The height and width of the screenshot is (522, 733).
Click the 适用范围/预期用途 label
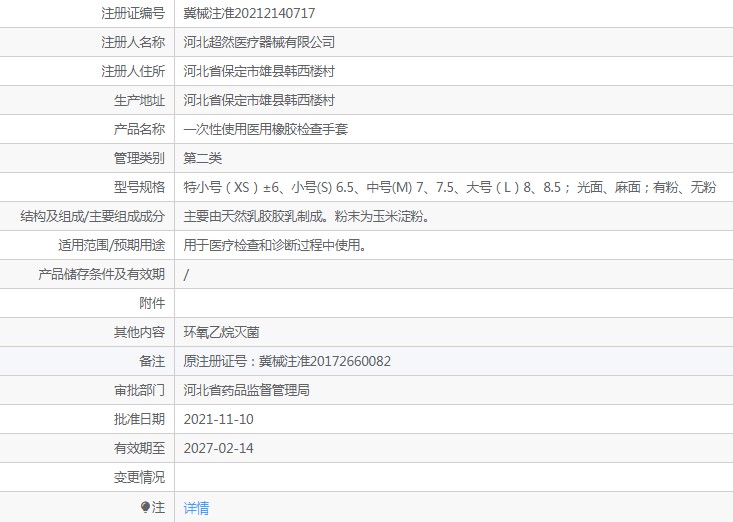pyautogui.click(x=112, y=245)
